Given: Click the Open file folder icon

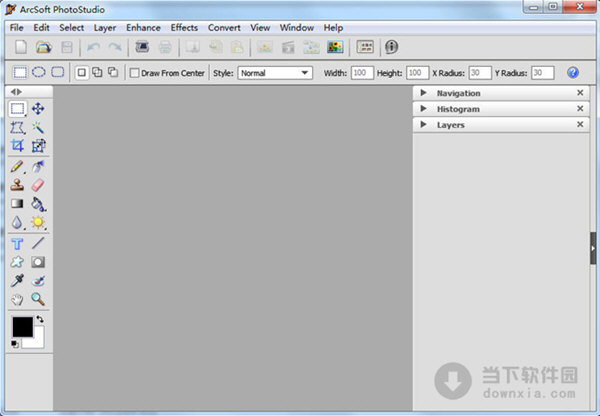Looking at the screenshot, I should tap(44, 47).
